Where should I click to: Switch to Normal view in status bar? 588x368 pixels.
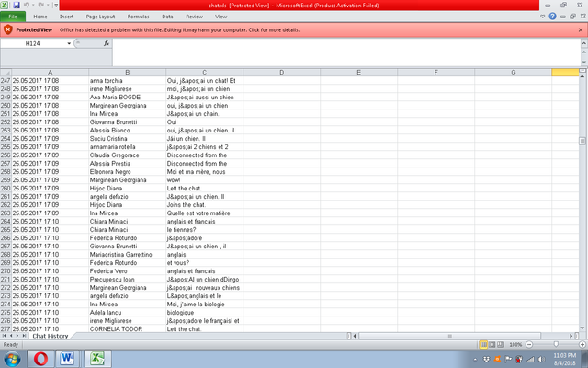click(x=483, y=344)
